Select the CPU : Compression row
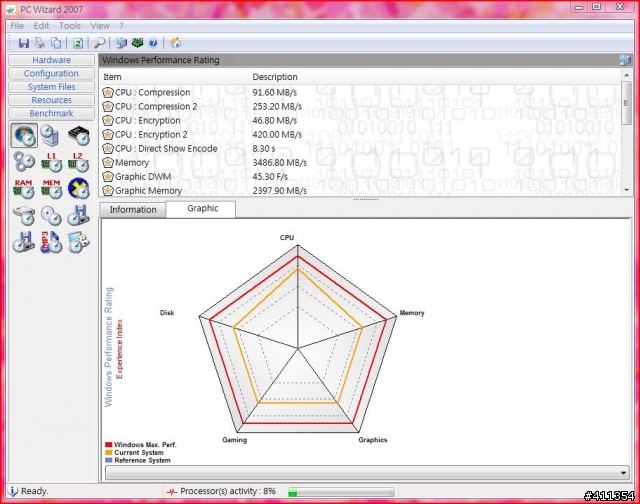This screenshot has width=640, height=504. (360, 93)
